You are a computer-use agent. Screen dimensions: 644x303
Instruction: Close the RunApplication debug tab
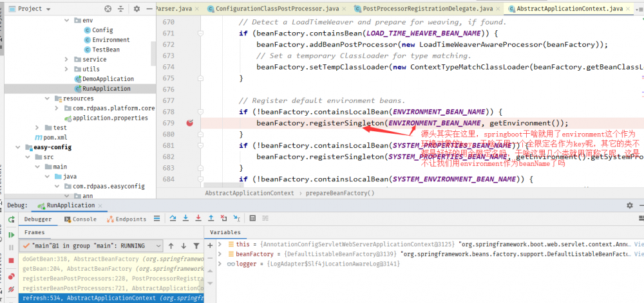[100, 205]
